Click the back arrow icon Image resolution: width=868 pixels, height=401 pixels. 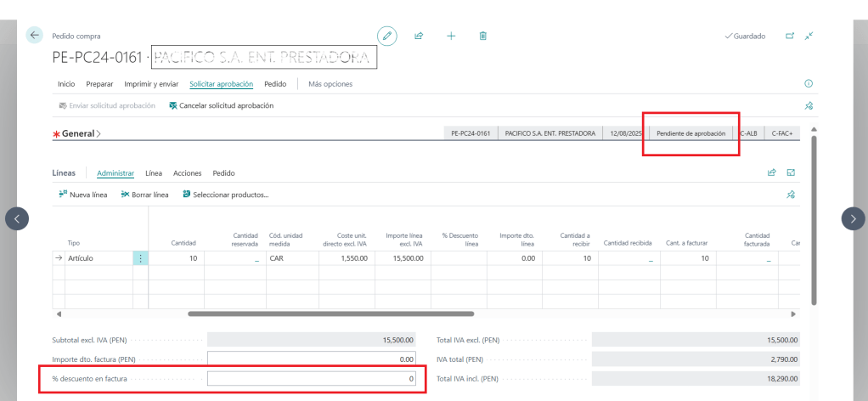(35, 36)
